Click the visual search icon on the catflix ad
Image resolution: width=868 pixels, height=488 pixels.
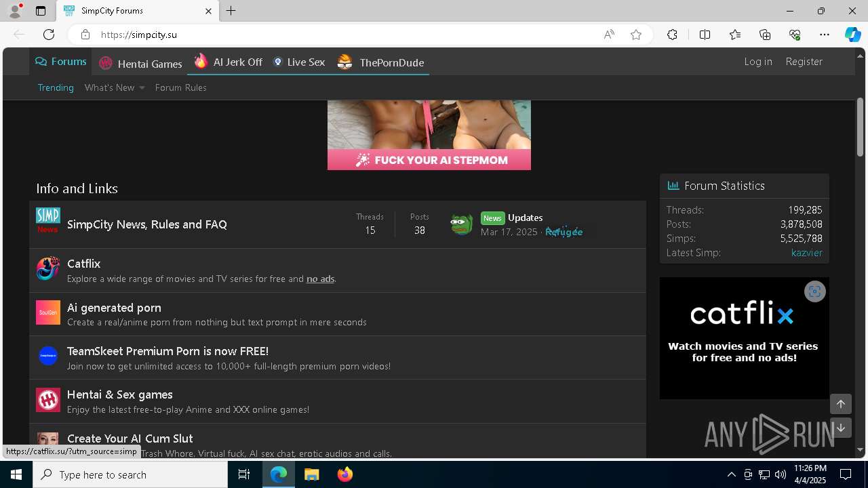(815, 291)
